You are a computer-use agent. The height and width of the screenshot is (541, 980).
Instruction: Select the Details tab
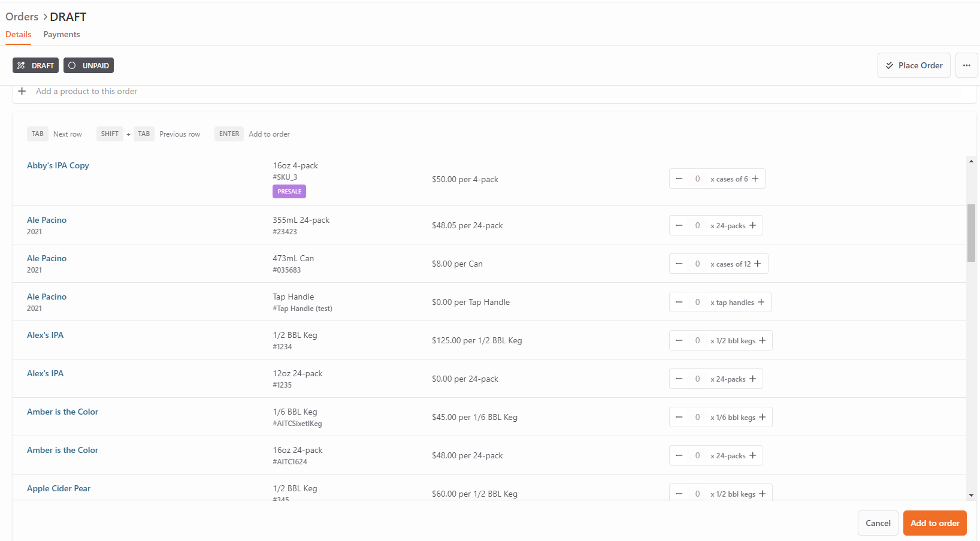19,34
